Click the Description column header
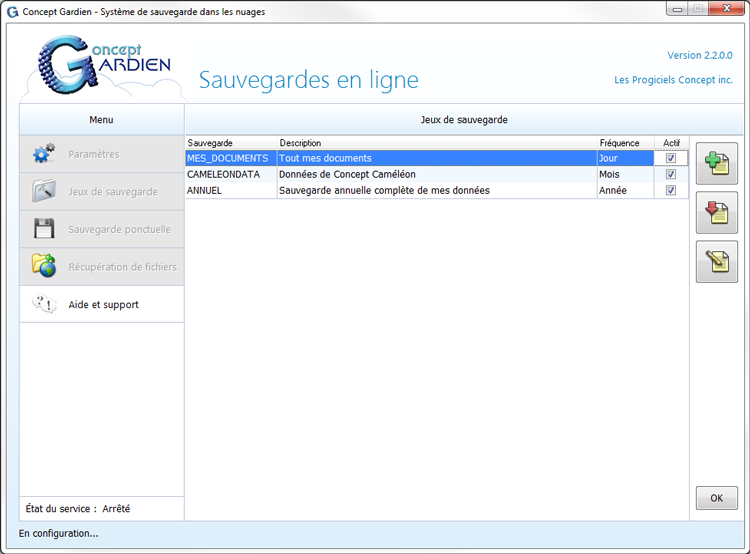 tap(436, 143)
